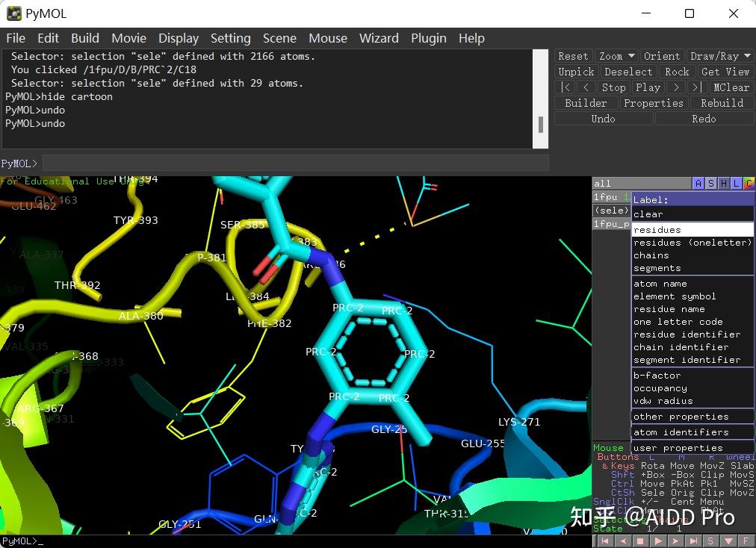Open the Show 'S' menu for all
756x548 pixels.
pyautogui.click(x=711, y=184)
